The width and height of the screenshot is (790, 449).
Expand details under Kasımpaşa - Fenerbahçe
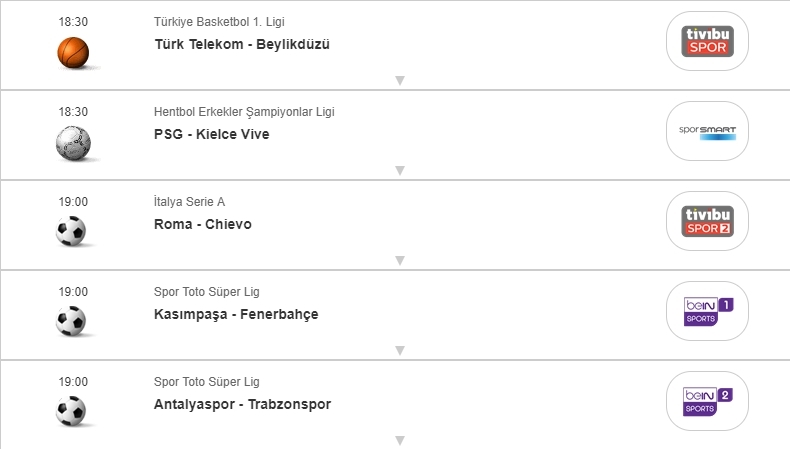tap(399, 350)
